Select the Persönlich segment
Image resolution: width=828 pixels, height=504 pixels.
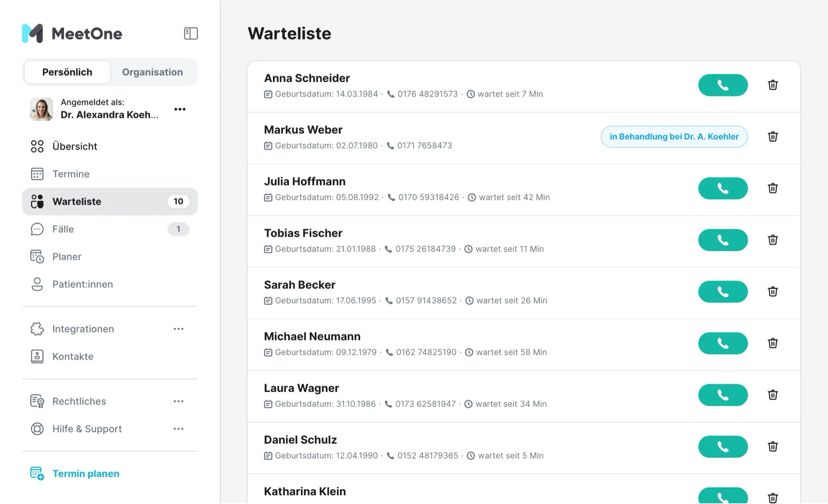click(67, 72)
